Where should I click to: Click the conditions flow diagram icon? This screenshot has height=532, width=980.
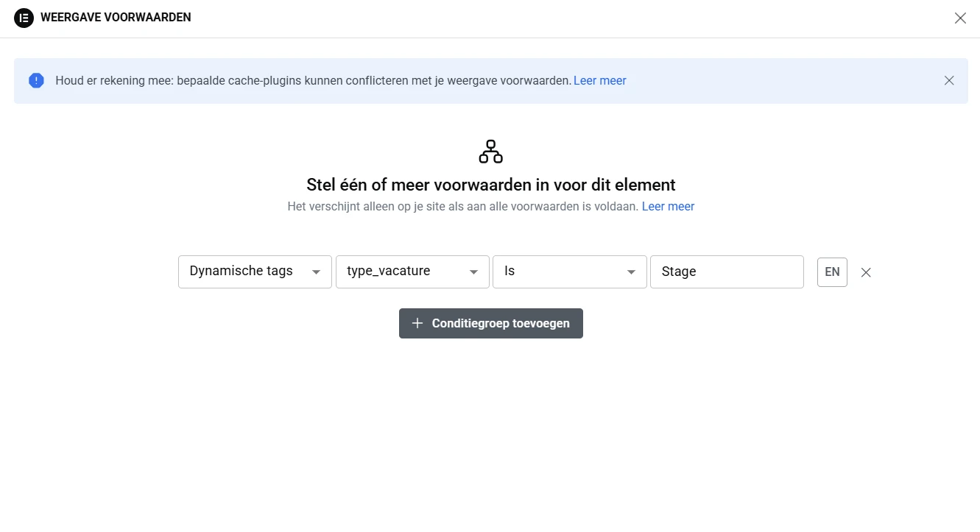[x=490, y=152]
